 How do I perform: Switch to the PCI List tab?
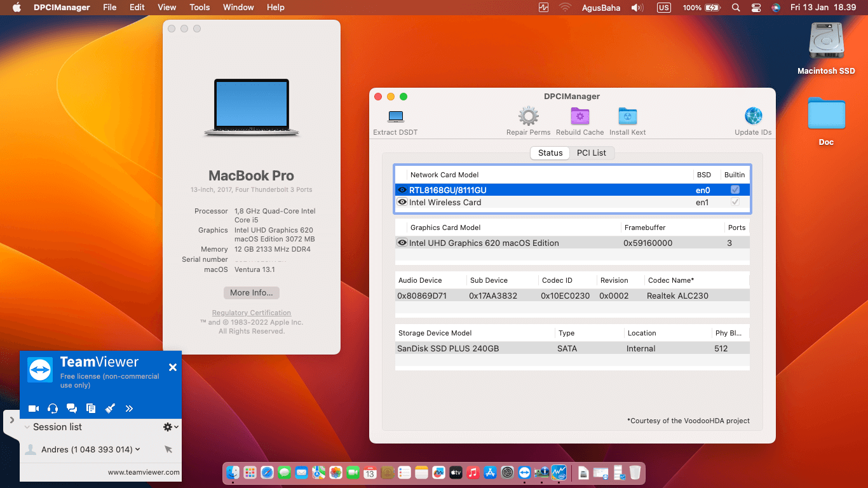(592, 152)
